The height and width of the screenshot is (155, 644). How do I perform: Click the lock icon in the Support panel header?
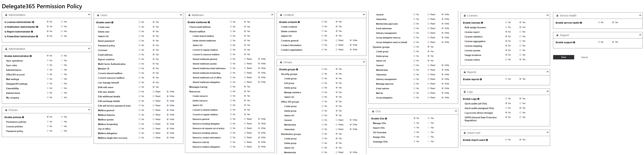(x=557, y=35)
